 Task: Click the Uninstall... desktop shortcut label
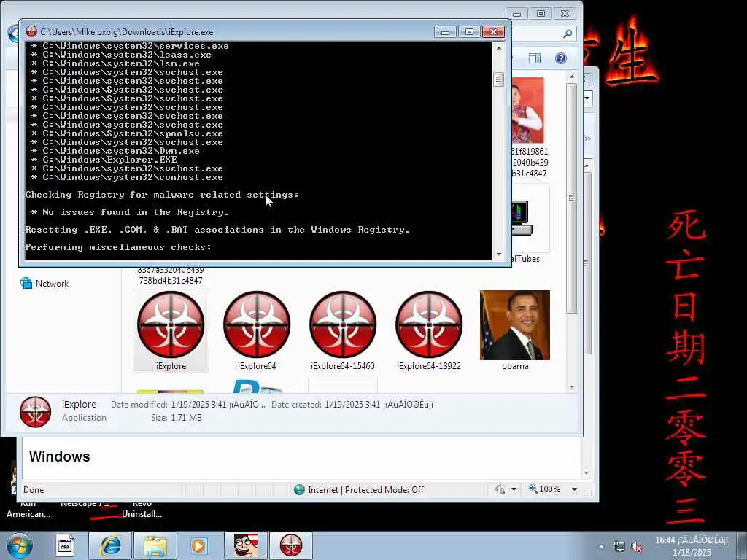142,514
